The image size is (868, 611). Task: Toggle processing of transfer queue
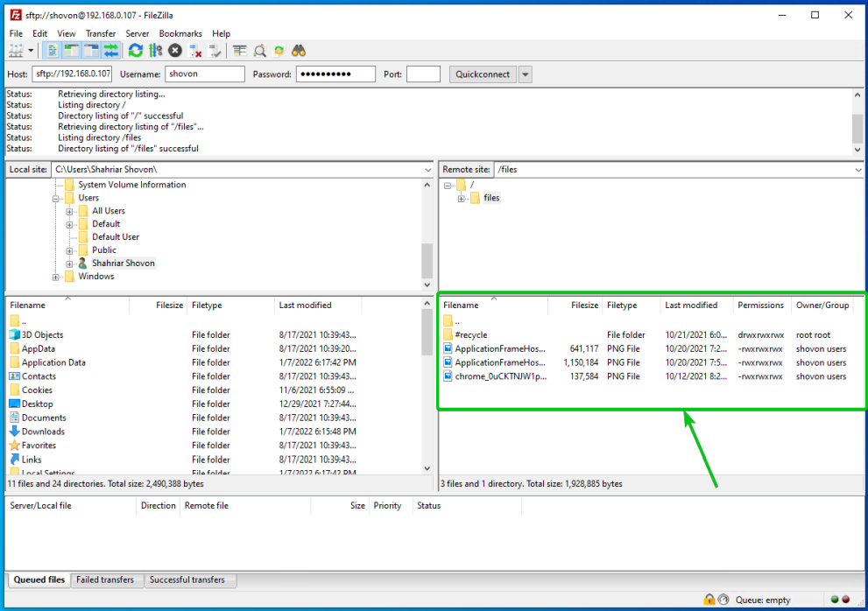pos(155,51)
